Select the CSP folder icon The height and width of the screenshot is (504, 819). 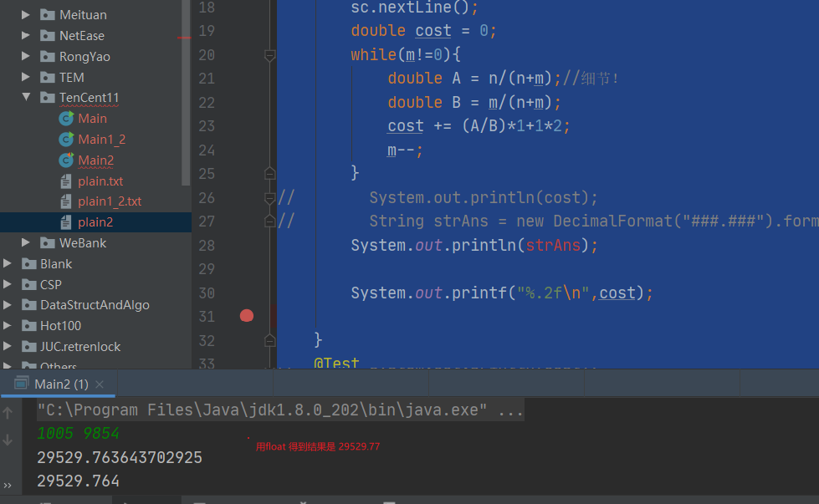[x=28, y=284]
